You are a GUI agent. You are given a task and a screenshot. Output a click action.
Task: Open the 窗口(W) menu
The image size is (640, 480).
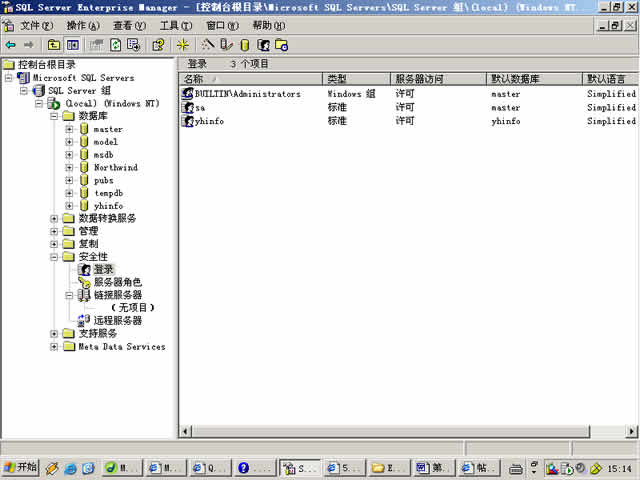click(x=222, y=26)
